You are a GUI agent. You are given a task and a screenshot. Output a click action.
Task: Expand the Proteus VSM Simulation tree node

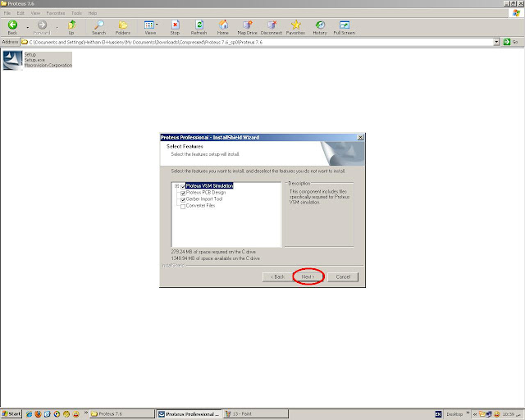[x=177, y=186]
